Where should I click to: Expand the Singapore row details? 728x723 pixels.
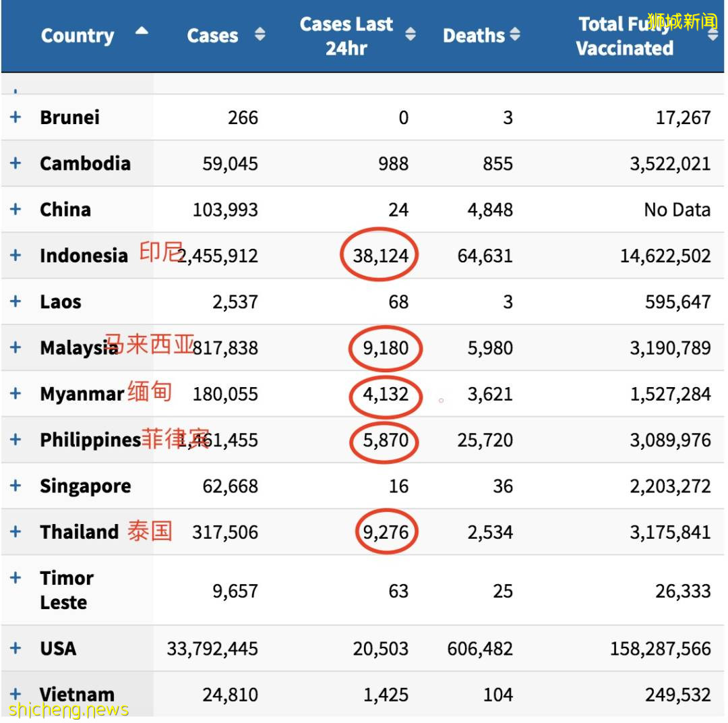coord(15,486)
